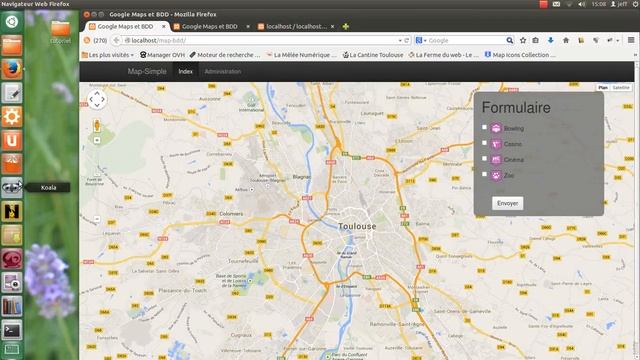This screenshot has width=640, height=360.
Task: Open La Ferme du web bookmark
Action: point(444,55)
